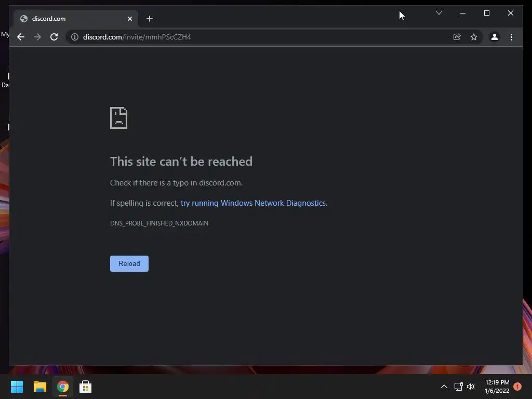
Task: Open the Windows Start menu
Action: click(17, 387)
